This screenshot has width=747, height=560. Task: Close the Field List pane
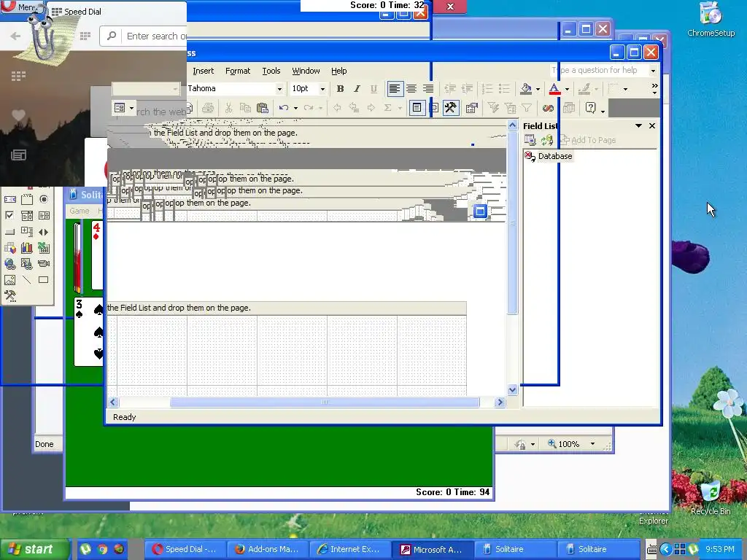coord(652,125)
